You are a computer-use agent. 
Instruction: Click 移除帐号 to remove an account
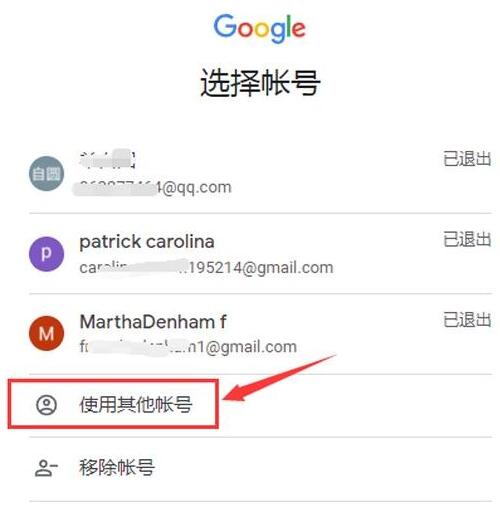(x=117, y=467)
